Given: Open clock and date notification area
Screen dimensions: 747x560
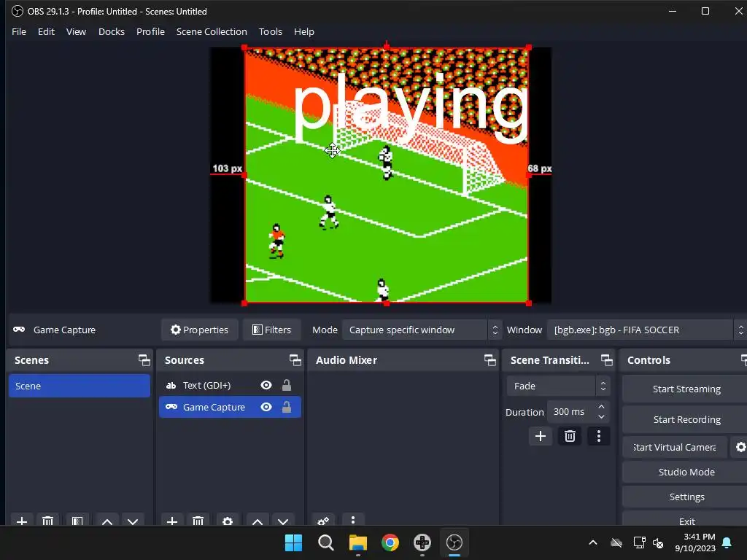Looking at the screenshot, I should [695, 542].
